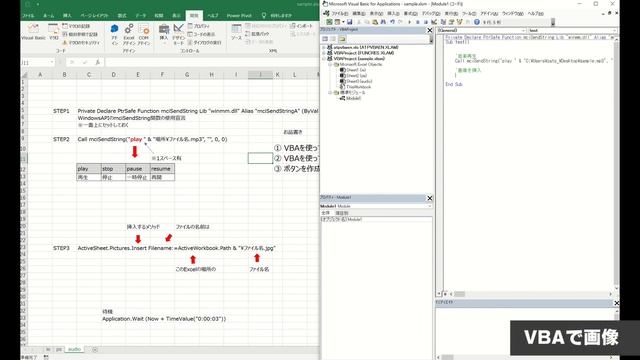Image resolution: width=640 pixels, height=360 pixels.
Task: Click the Excel formula bar input
Action: (x=212, y=62)
